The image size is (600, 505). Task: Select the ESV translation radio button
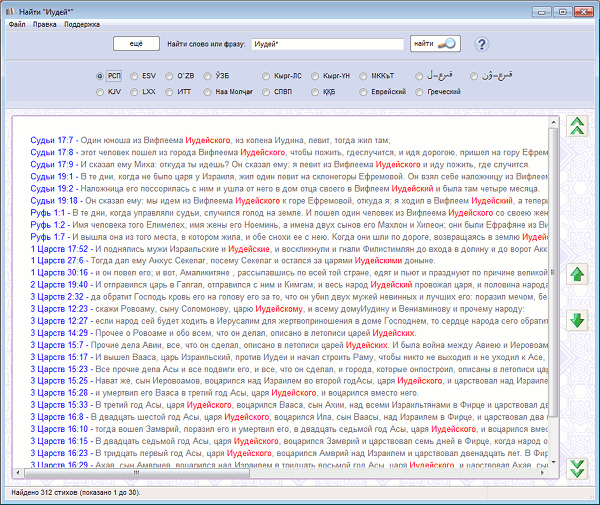[x=135, y=76]
